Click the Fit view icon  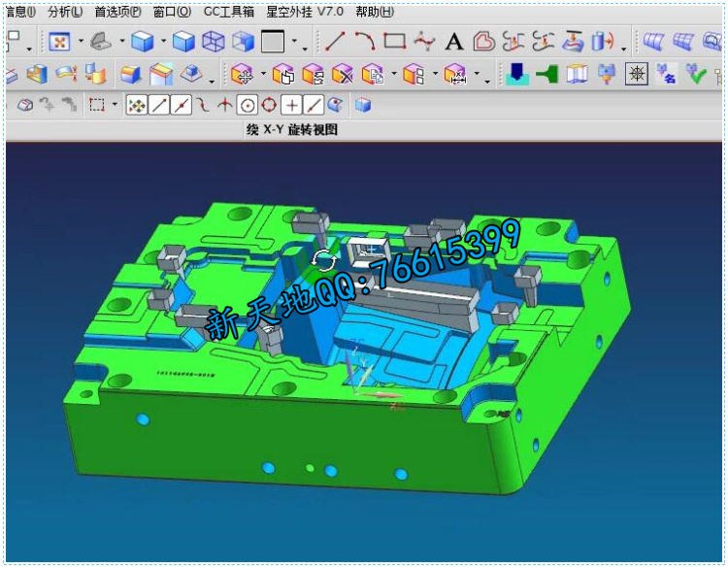59,42
